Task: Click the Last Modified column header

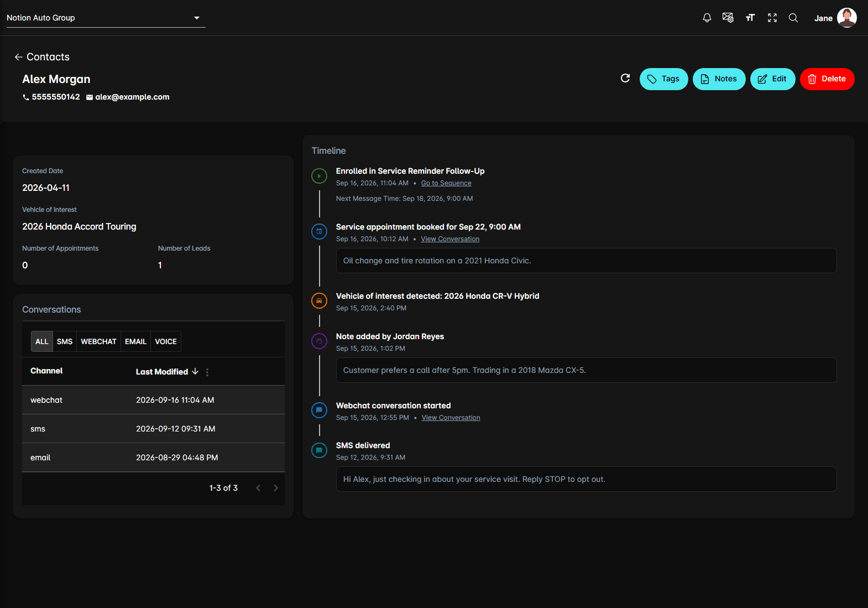Action: click(162, 372)
